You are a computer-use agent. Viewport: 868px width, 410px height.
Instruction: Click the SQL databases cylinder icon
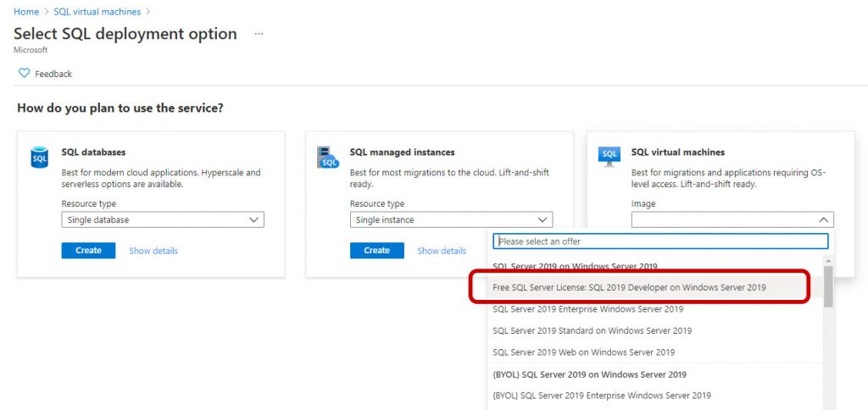(40, 157)
